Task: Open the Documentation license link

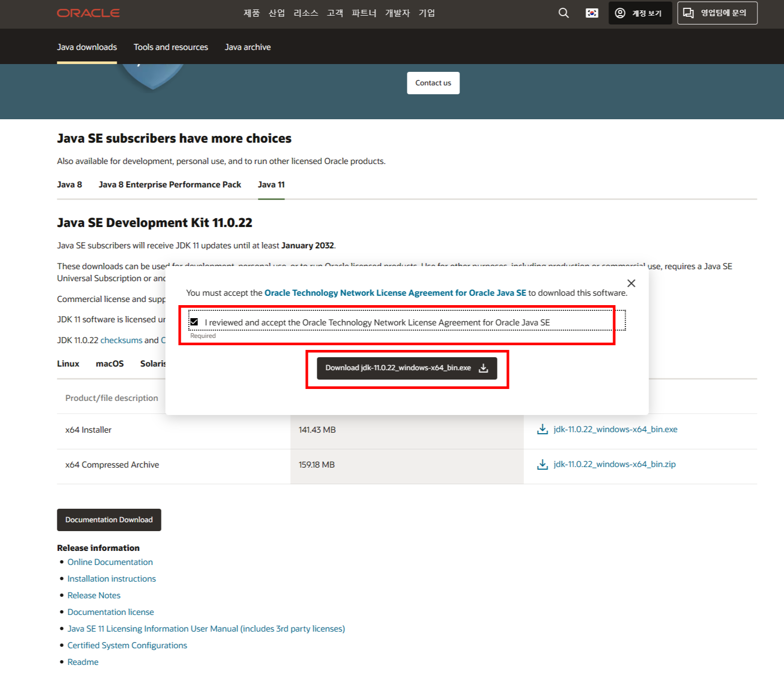Action: point(110,612)
